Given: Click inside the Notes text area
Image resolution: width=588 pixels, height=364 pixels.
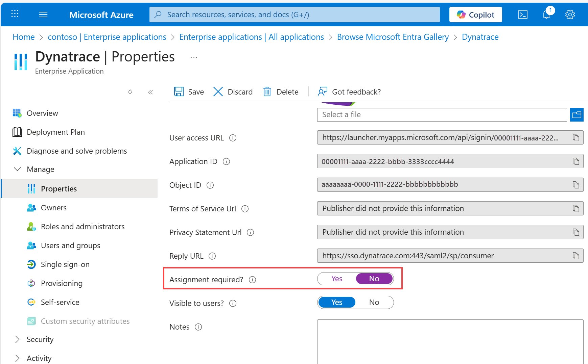Looking at the screenshot, I should click(x=450, y=342).
